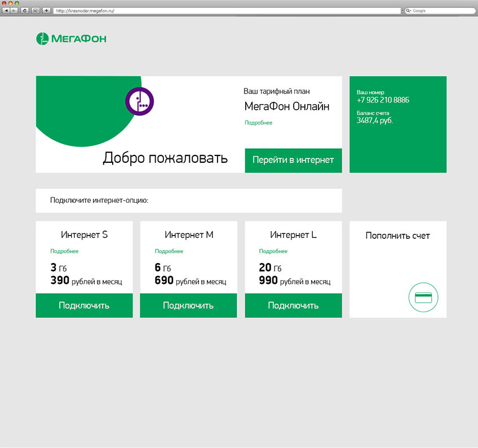Minimize the window with the yellow button
478x448 pixels.
[10, 3]
